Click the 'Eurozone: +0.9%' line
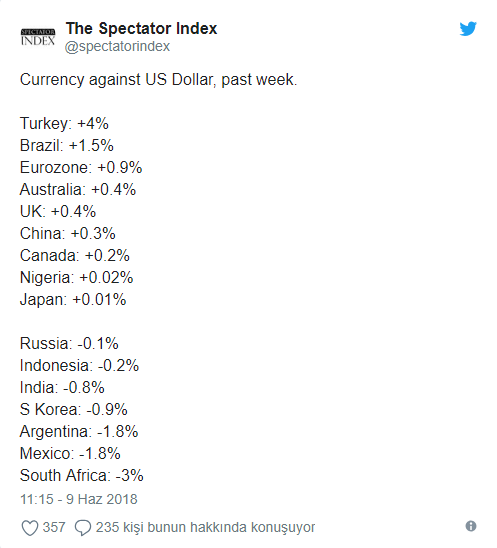This screenshot has width=497, height=548. pos(81,168)
